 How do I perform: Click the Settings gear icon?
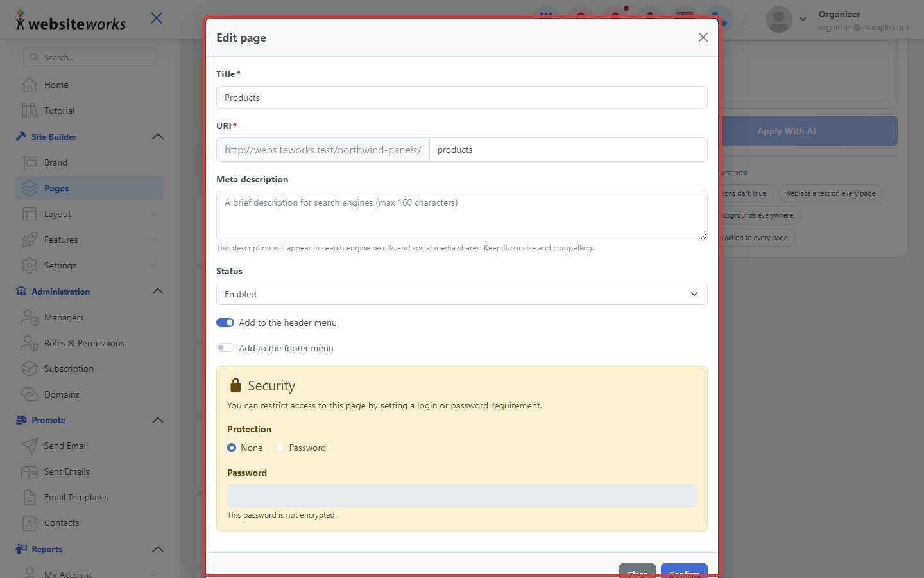point(29,265)
